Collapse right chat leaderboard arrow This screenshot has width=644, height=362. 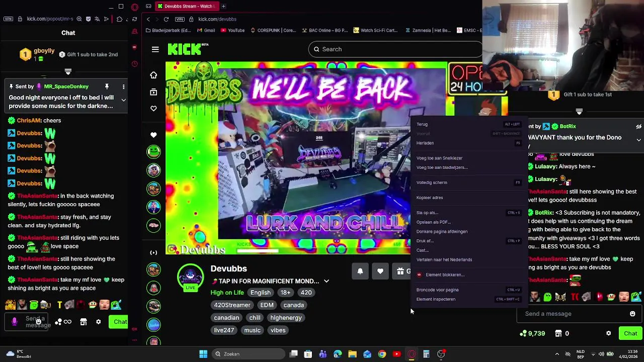coord(579,112)
